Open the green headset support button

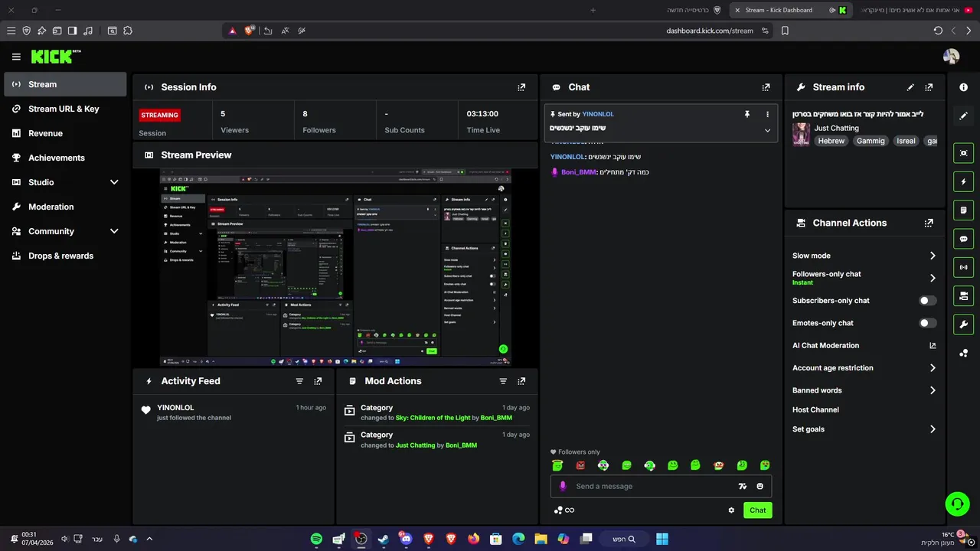pos(957,503)
